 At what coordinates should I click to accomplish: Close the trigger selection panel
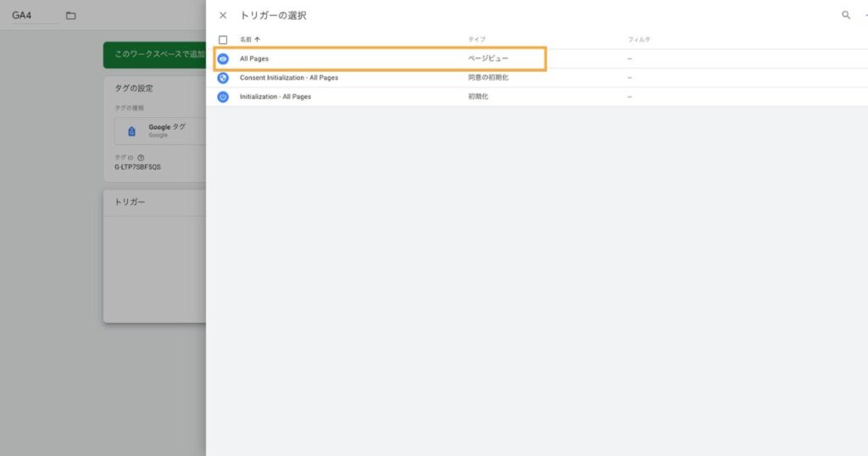223,15
